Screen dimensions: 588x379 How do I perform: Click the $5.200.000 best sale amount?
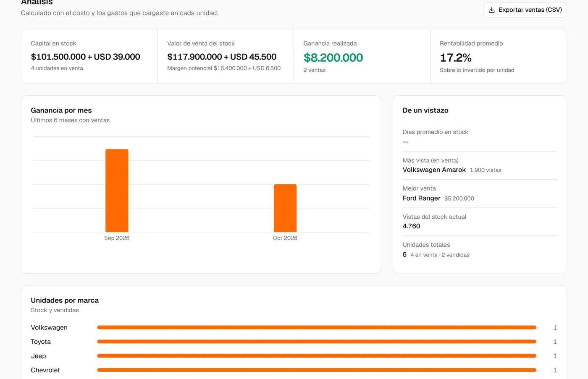coord(459,199)
